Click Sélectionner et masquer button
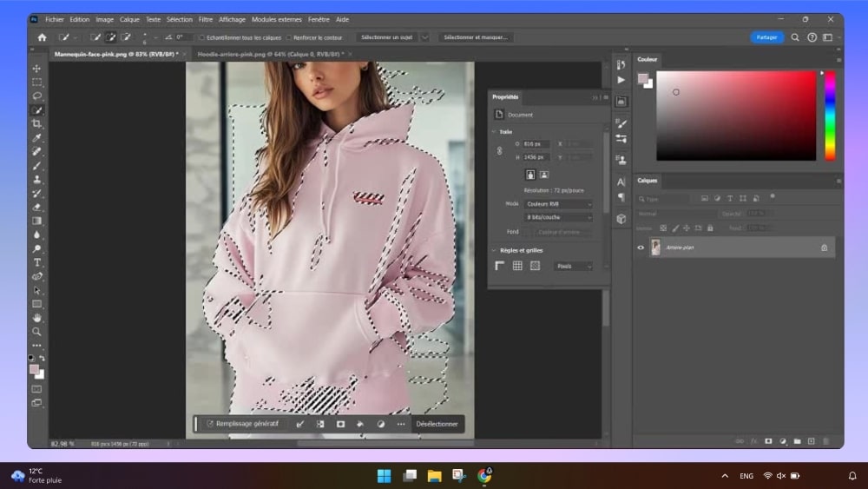This screenshot has height=489, width=868. tap(476, 37)
